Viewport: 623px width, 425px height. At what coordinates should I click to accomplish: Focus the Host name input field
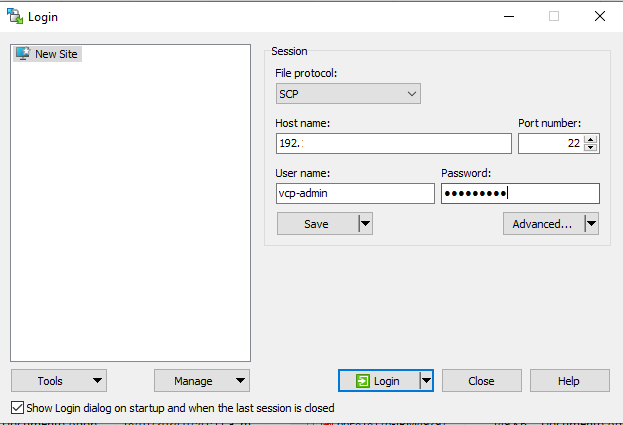coord(394,143)
